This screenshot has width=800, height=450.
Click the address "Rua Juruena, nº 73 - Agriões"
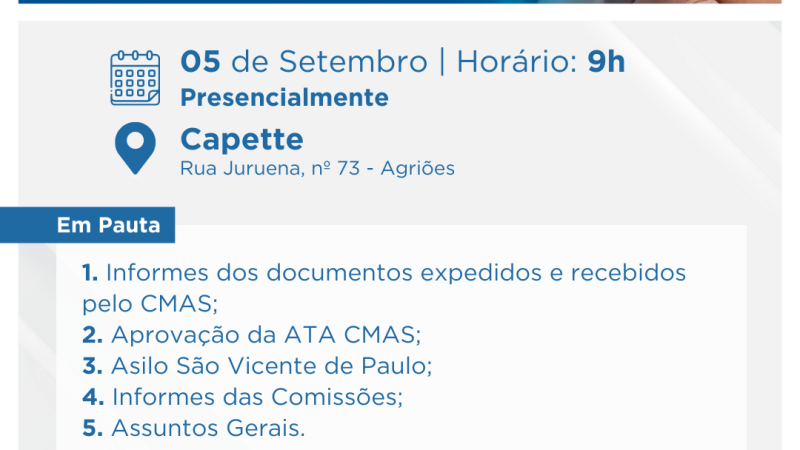point(317,168)
